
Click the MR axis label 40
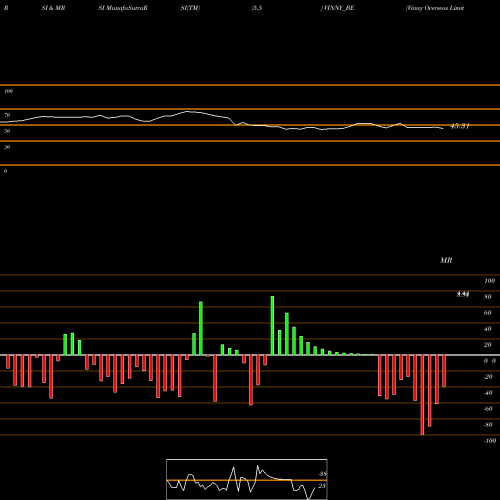point(488,329)
